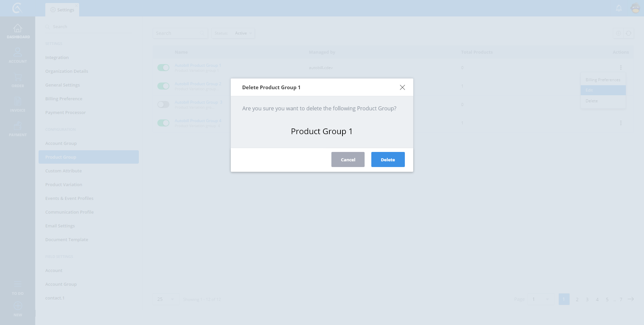Open the Page number dropdown
The width and height of the screenshot is (644, 325).
pyautogui.click(x=541, y=299)
